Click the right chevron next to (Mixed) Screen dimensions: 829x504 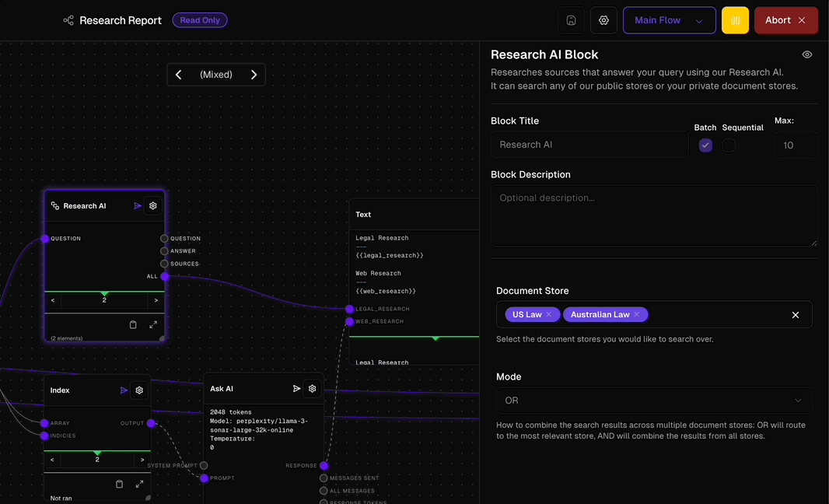[254, 74]
